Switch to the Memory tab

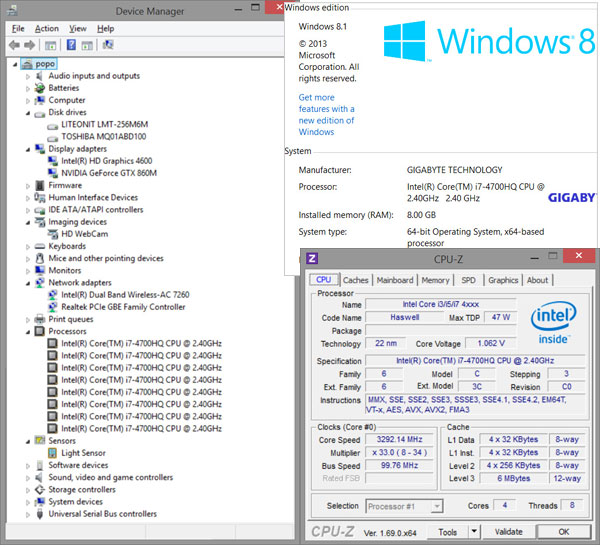(435, 280)
